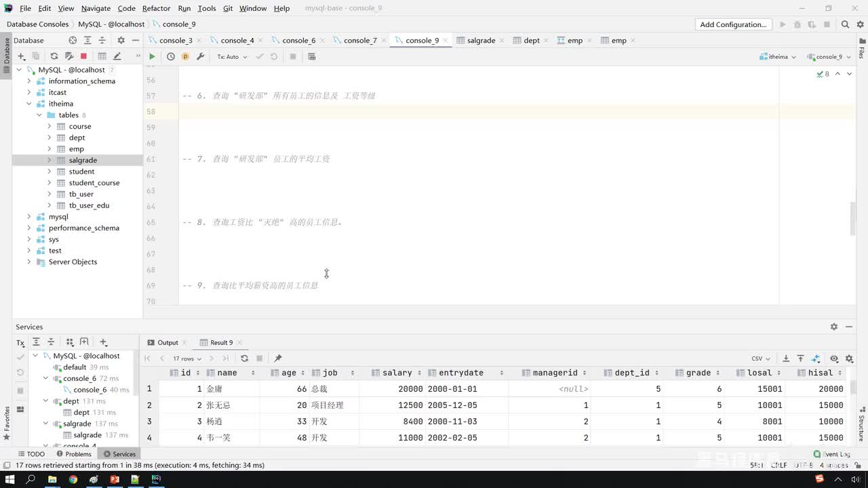This screenshot has width=868, height=488.
Task: Open Database panel settings gear
Action: click(x=121, y=41)
